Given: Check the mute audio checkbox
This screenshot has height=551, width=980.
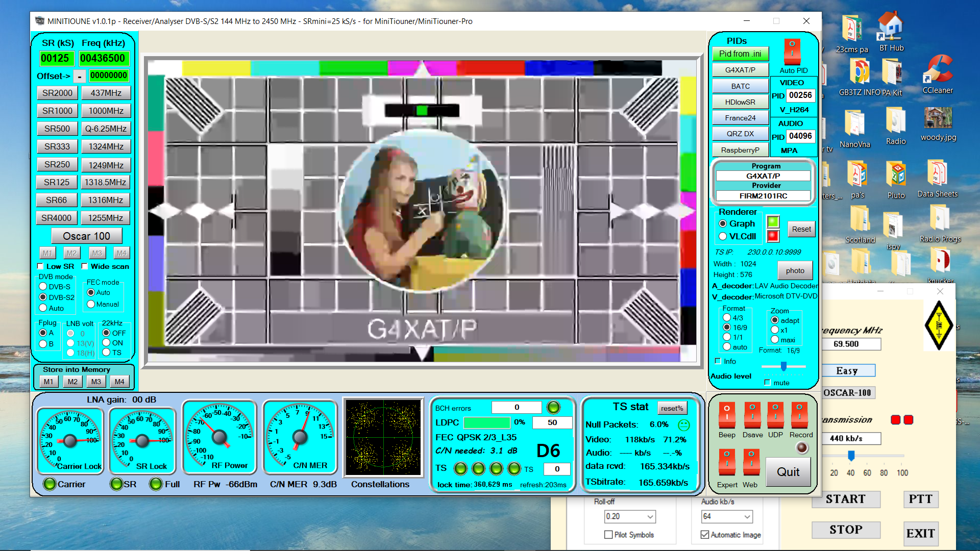Looking at the screenshot, I should (767, 383).
